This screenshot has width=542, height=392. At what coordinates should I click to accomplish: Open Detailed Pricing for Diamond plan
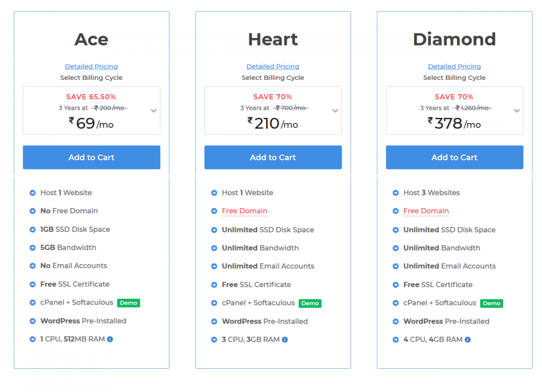pyautogui.click(x=454, y=67)
